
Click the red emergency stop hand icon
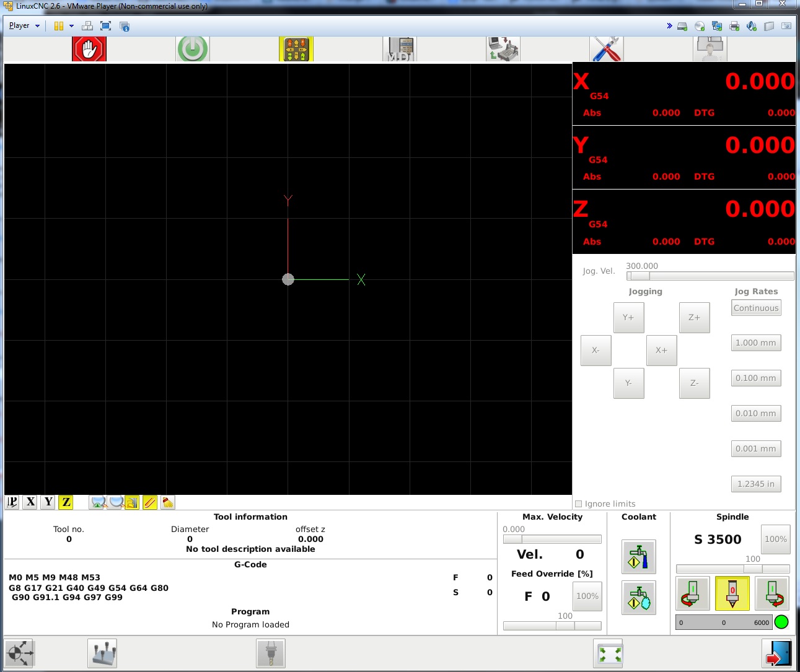coord(89,49)
